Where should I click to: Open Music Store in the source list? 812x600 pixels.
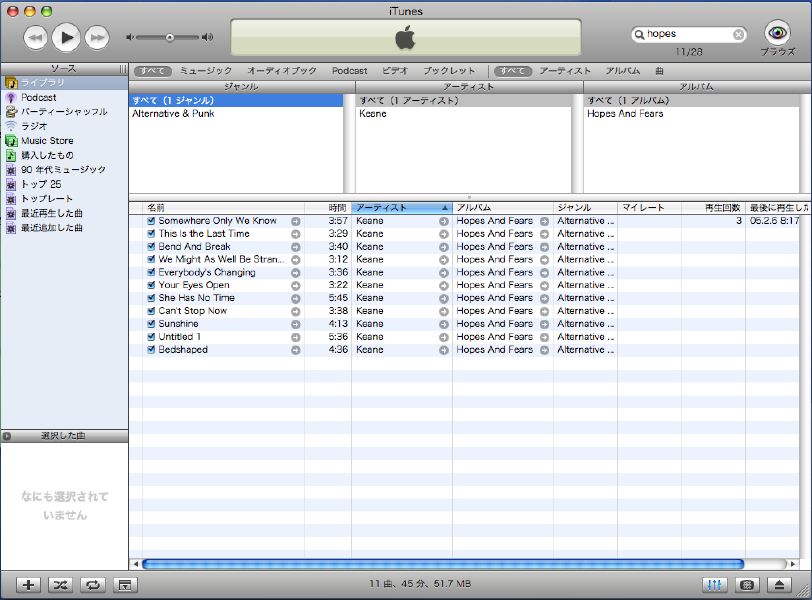[47, 141]
